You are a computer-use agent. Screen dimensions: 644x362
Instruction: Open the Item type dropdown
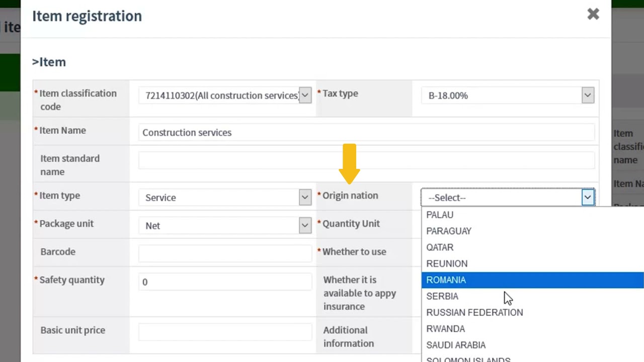(x=225, y=197)
